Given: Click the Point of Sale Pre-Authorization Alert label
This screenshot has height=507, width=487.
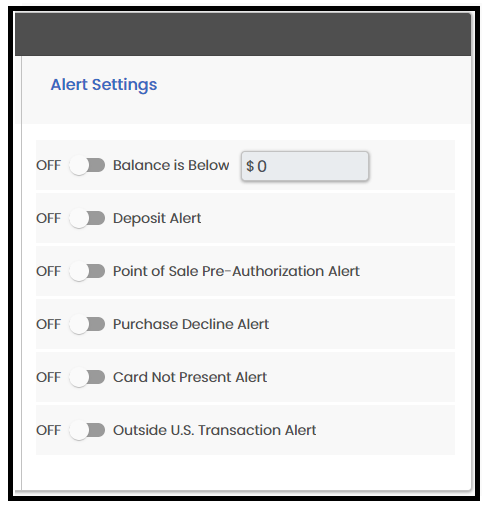Looking at the screenshot, I should pyautogui.click(x=236, y=271).
